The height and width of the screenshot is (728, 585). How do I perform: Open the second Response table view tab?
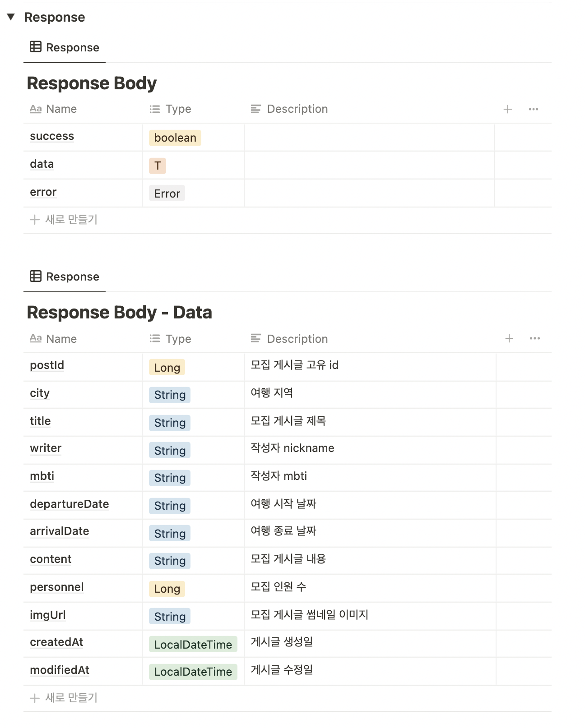pos(65,276)
